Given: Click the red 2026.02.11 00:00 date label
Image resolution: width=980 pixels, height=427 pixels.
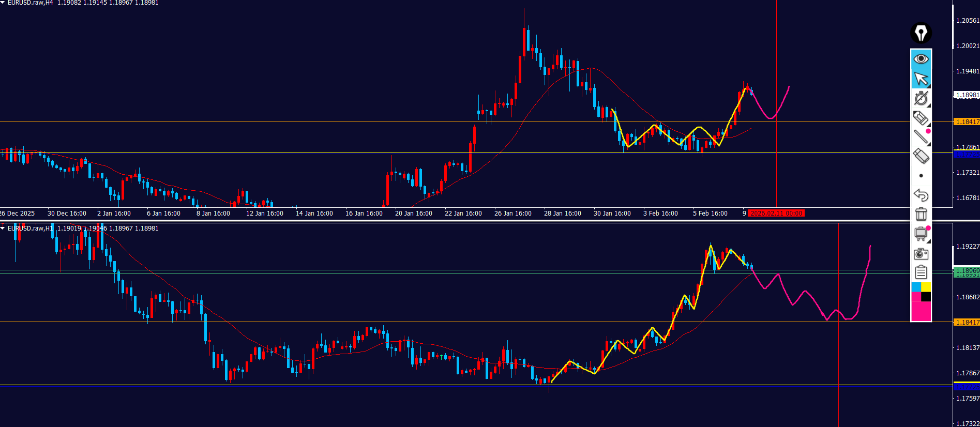Looking at the screenshot, I should click(x=776, y=213).
